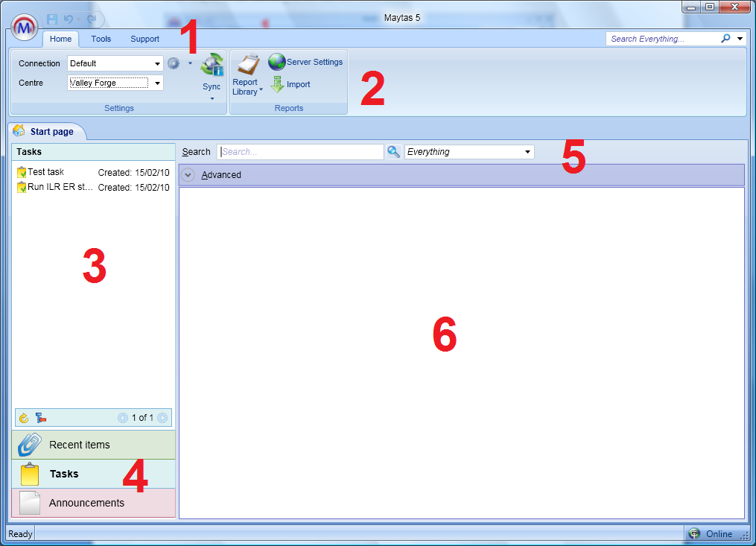Click the refresh tasks icon in Tasks panel
This screenshot has height=546, width=756.
24,418
